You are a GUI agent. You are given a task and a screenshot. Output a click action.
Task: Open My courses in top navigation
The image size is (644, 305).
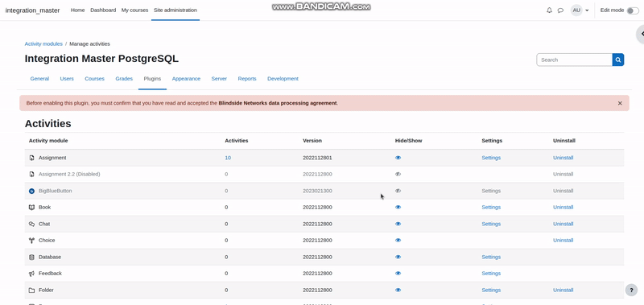[134, 10]
